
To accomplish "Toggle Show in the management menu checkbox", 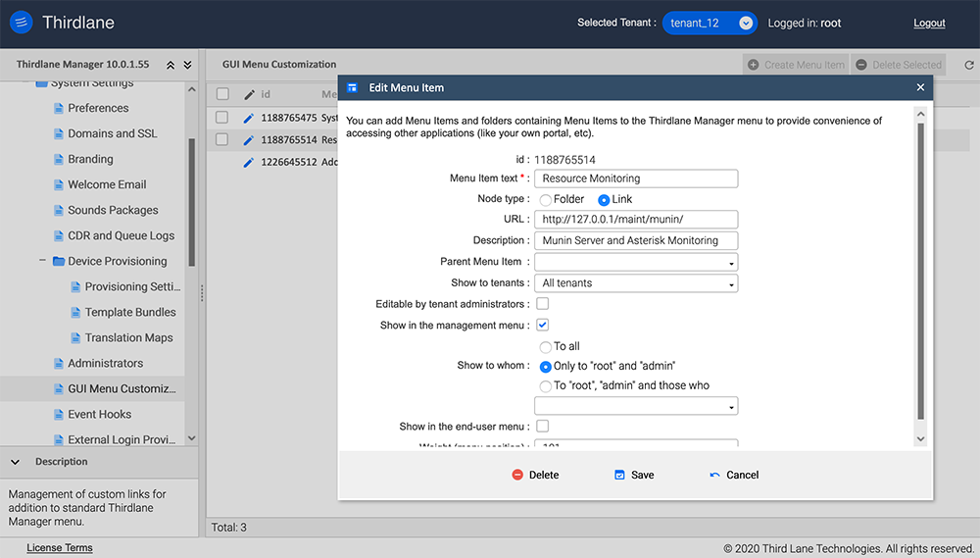I will point(543,325).
